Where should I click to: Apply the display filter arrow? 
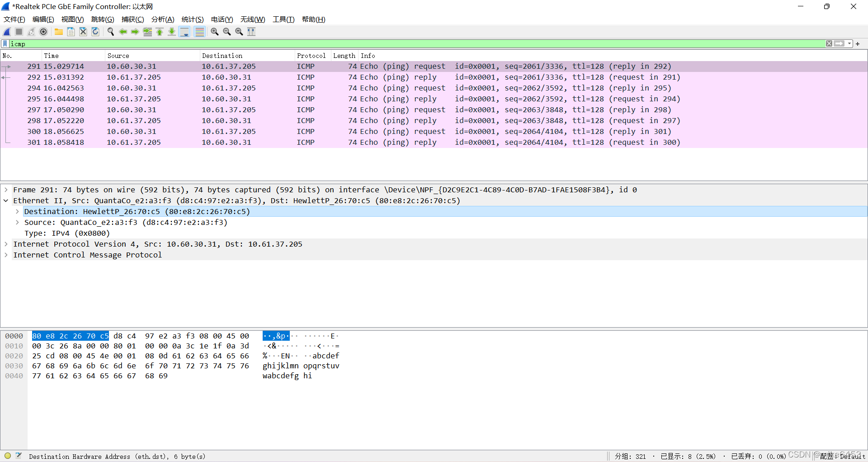click(839, 44)
